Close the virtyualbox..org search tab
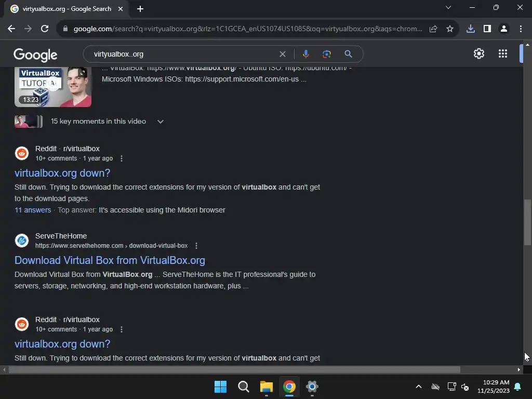 (121, 9)
